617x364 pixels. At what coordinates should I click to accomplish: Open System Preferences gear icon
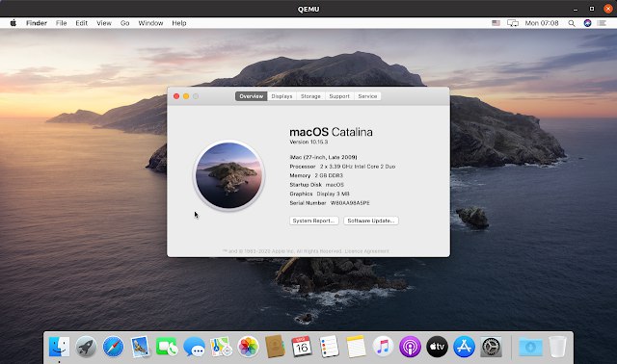pos(491,347)
